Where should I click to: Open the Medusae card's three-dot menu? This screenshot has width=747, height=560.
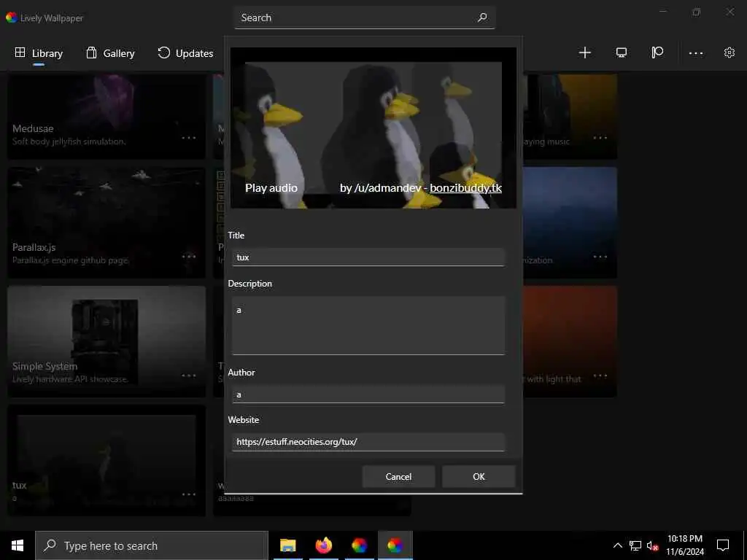(189, 138)
